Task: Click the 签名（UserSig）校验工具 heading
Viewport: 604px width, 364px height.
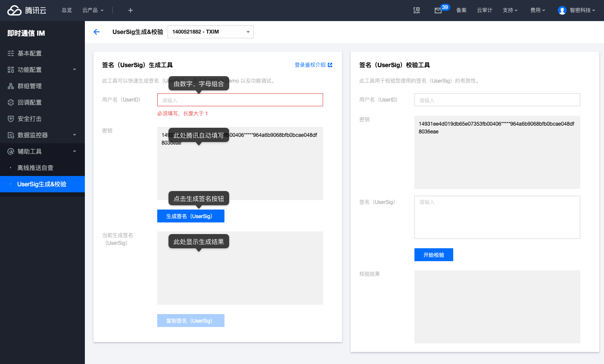Action: click(395, 65)
